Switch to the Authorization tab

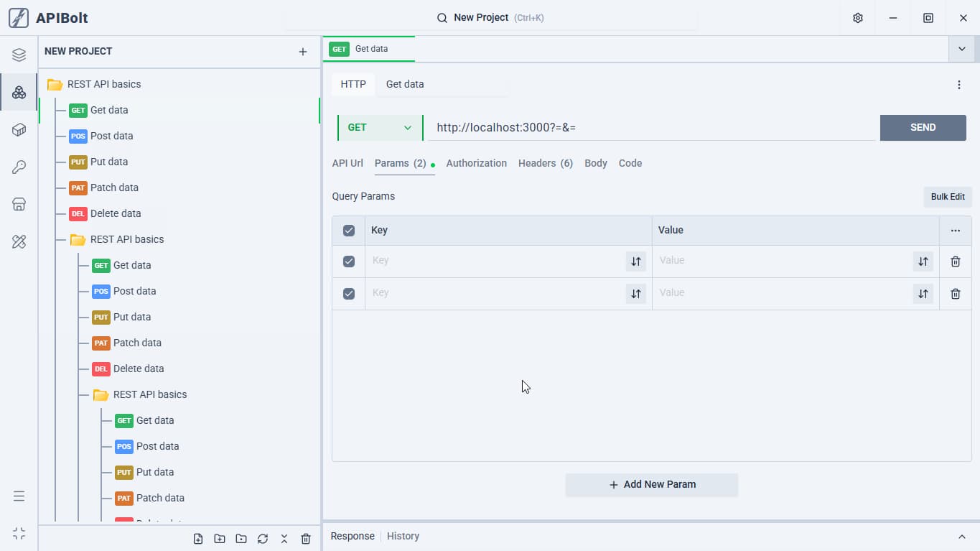[x=477, y=163]
